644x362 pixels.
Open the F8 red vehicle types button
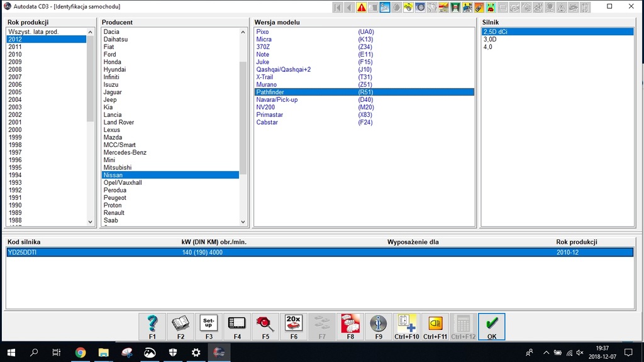350,327
